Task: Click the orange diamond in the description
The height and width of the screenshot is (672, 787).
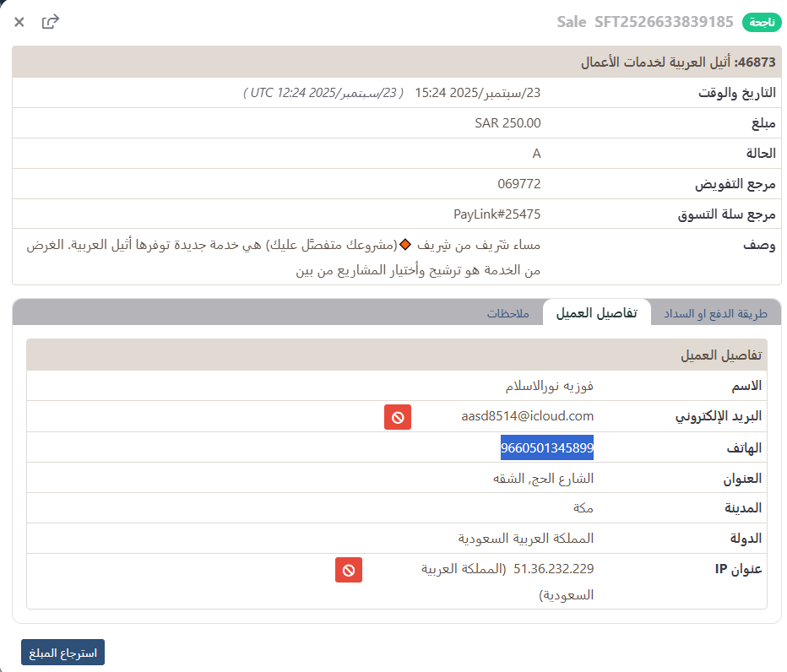Action: [404, 246]
